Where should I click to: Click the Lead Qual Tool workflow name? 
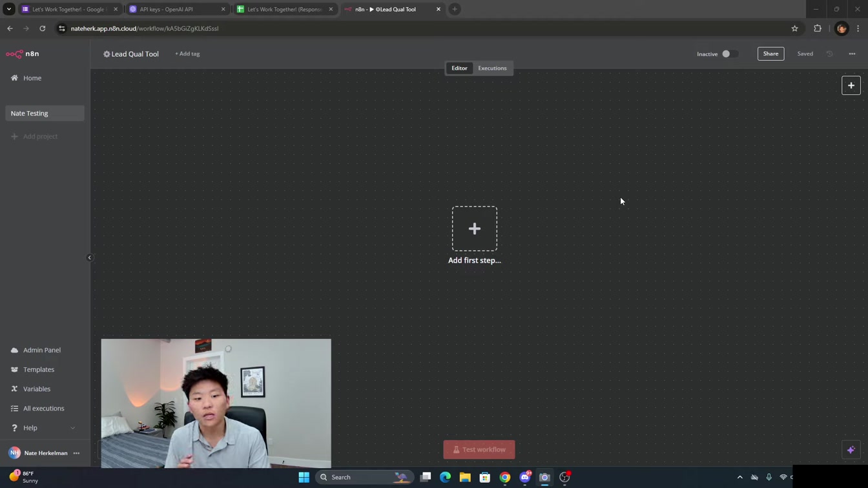135,54
